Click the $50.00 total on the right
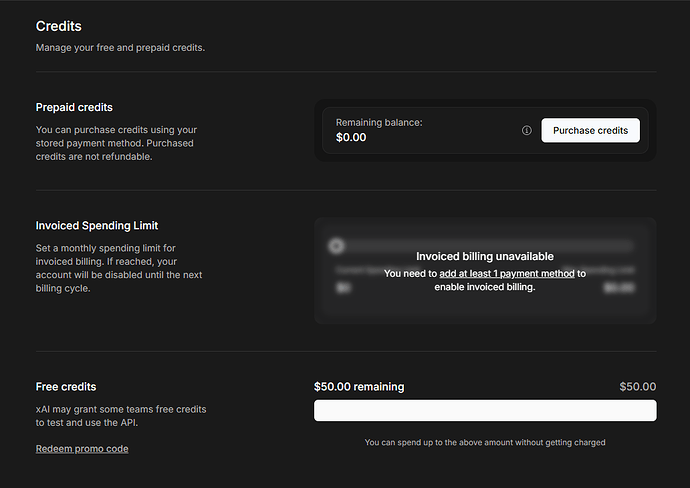The image size is (690, 488). [x=638, y=387]
